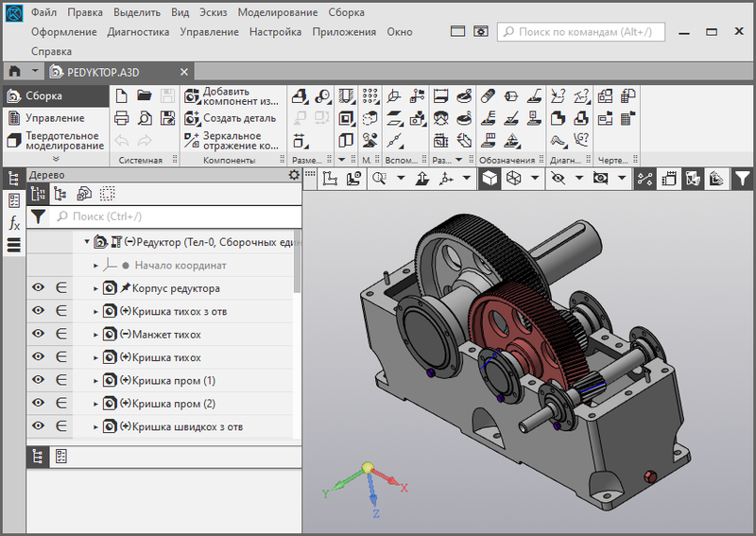Expand the Корпус редуктора node
The image size is (756, 536).
pos(95,288)
